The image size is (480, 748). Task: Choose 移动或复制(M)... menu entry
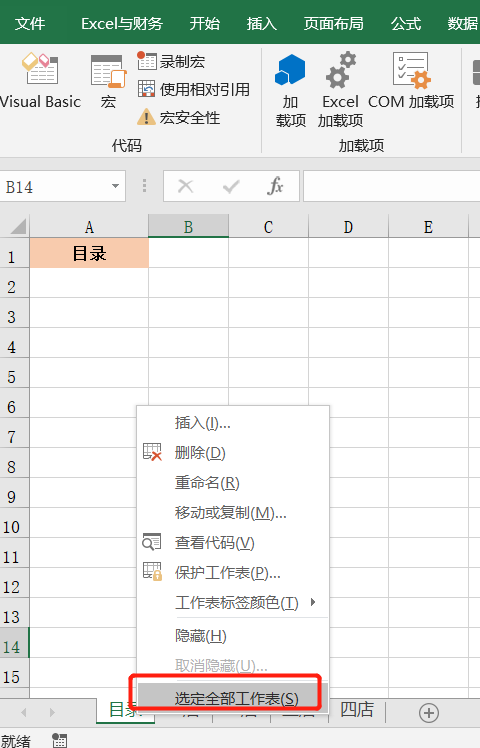pyautogui.click(x=233, y=513)
